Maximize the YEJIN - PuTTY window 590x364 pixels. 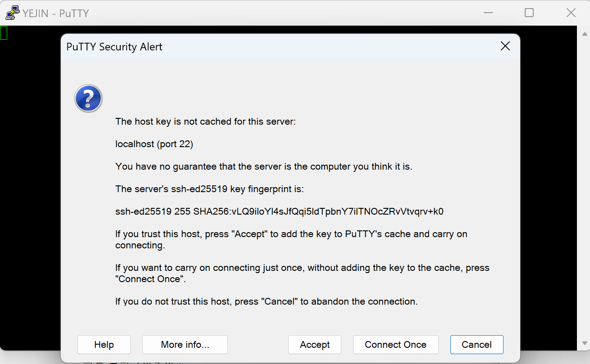529,13
